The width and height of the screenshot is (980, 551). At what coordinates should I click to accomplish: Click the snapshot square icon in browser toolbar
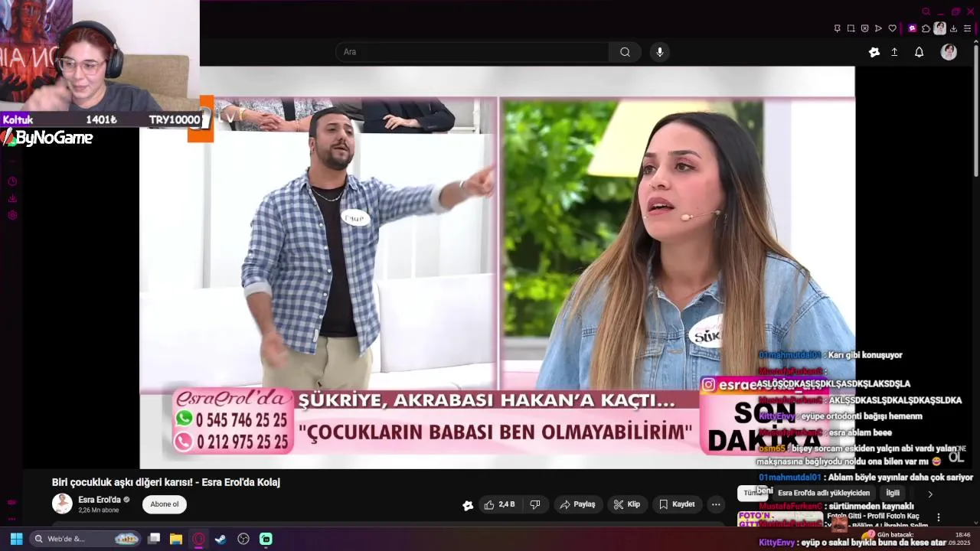(851, 28)
